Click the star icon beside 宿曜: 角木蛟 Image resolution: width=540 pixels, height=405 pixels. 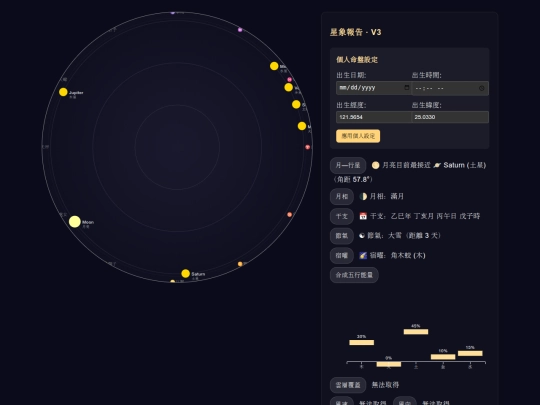(363, 255)
